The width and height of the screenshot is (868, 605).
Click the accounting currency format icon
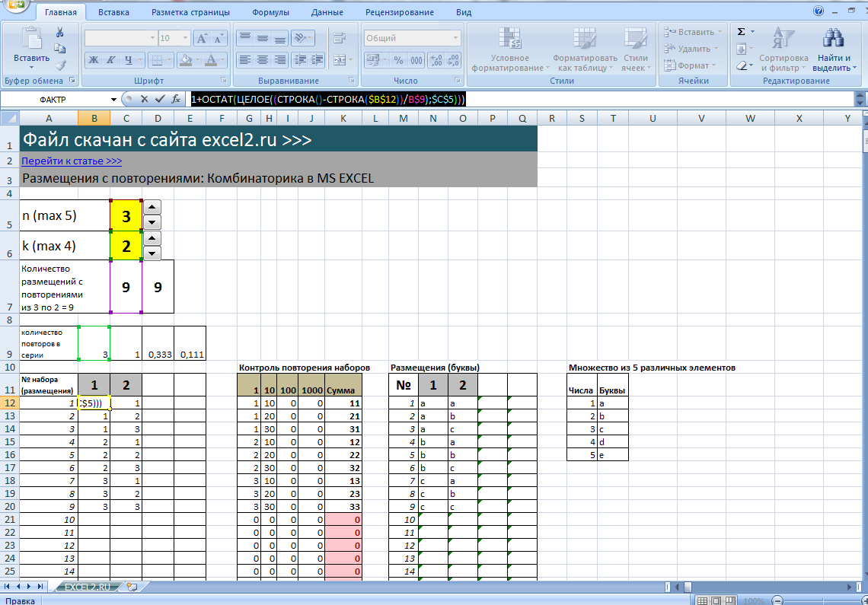(372, 60)
